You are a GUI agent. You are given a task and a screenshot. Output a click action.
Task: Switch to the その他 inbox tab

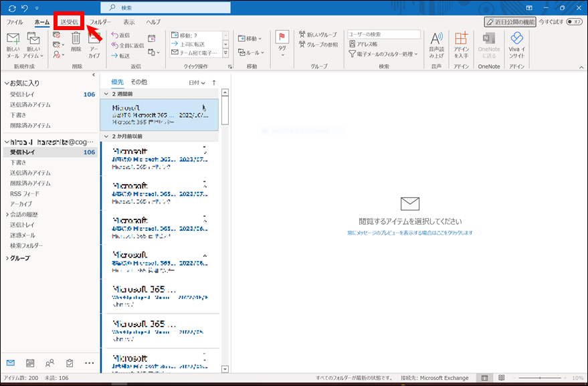(138, 82)
